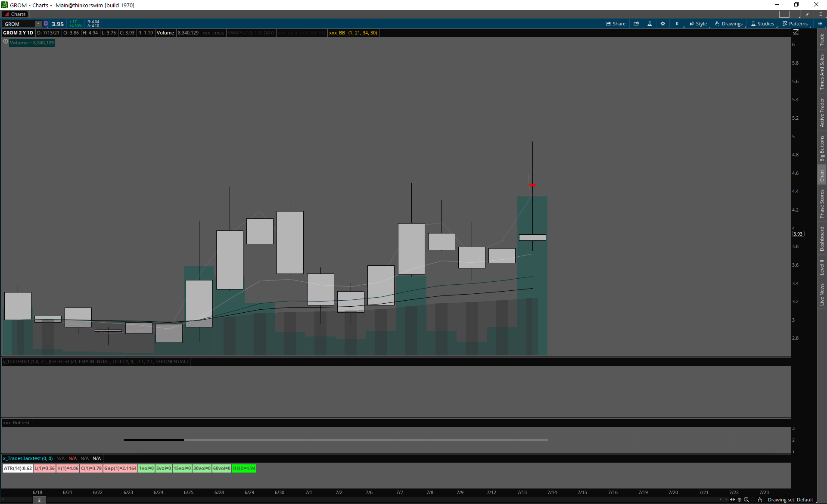Click the time axis scrollbar collapse handle
The height and width of the screenshot is (504, 827).
point(39,500)
